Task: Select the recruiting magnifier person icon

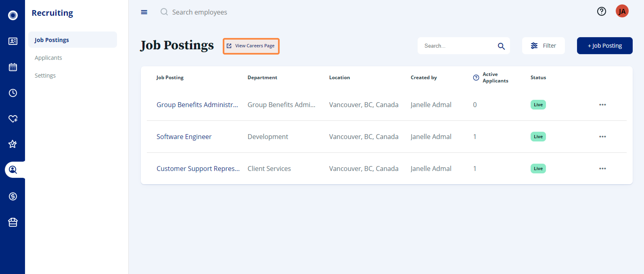Action: pos(13,170)
